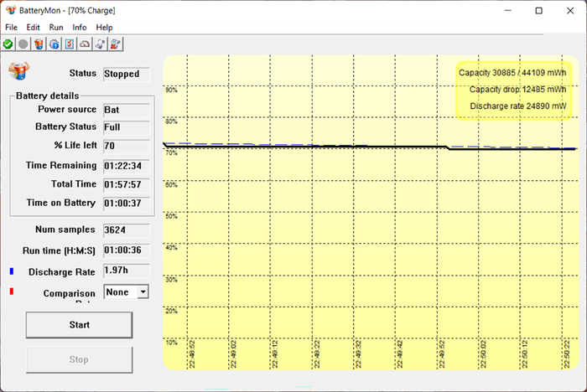Click the gray octagon stop icon
This screenshot has width=587, height=392.
coord(23,44)
